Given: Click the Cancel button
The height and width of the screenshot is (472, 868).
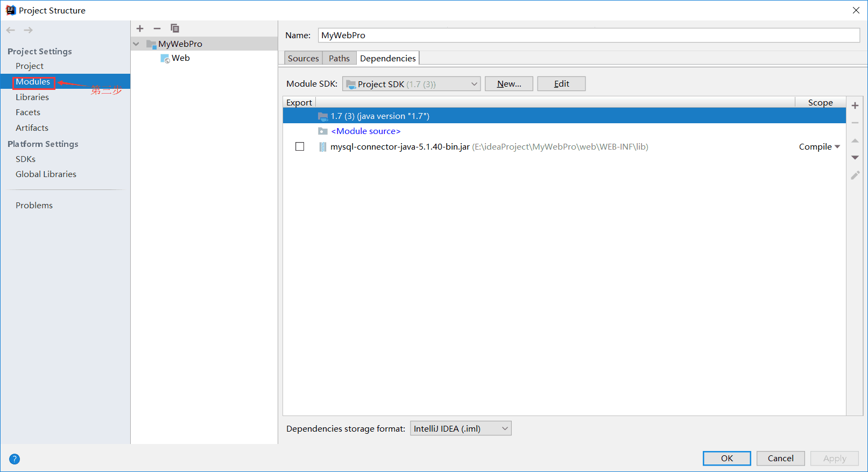Looking at the screenshot, I should [x=781, y=459].
